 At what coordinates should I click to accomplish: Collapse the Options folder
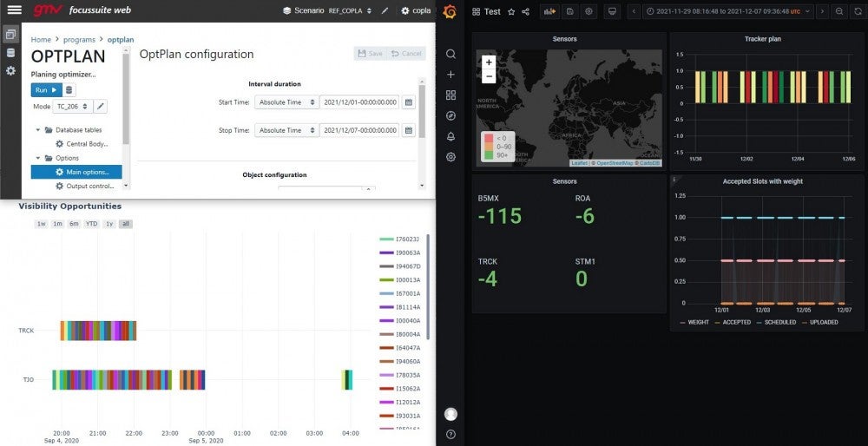[38, 158]
